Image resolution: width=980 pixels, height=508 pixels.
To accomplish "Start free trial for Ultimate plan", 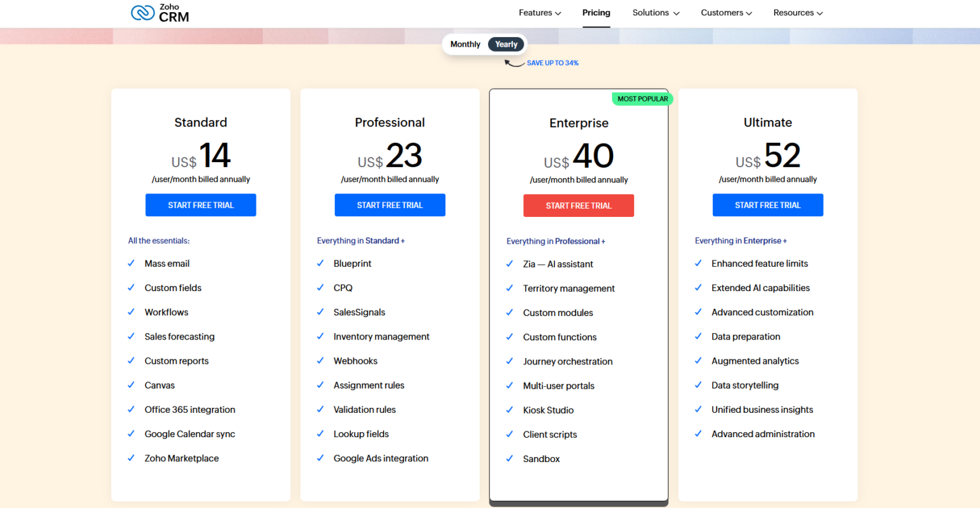I will [768, 205].
